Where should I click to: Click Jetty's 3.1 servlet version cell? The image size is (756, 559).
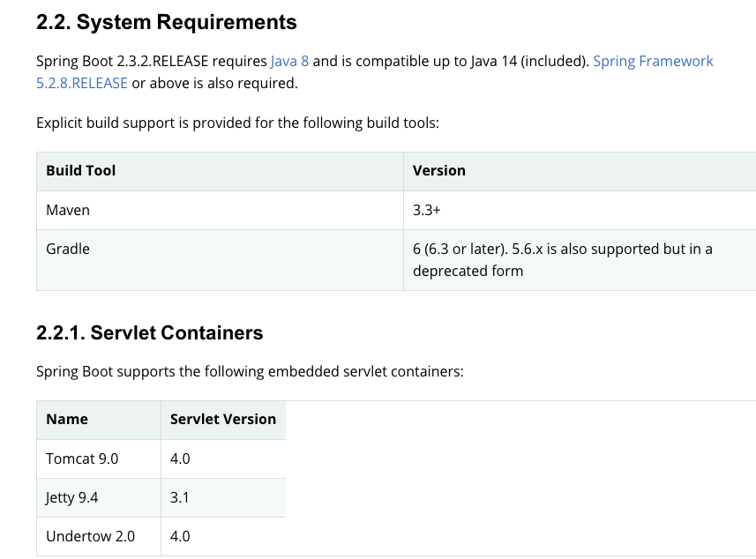click(180, 497)
